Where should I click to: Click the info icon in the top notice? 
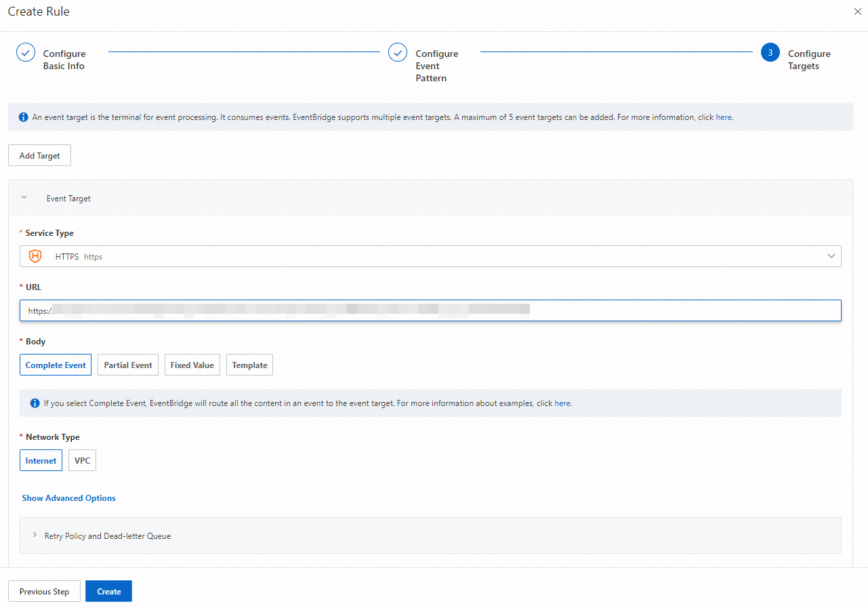(22, 117)
